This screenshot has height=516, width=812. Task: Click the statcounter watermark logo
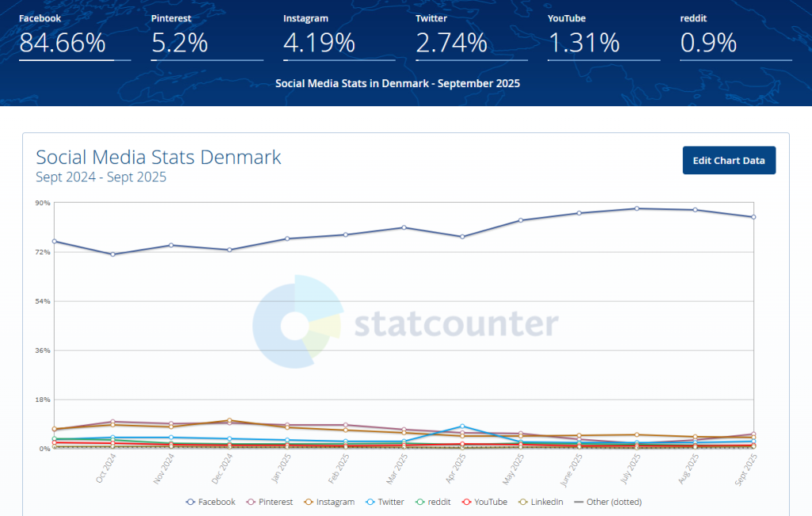[297, 323]
